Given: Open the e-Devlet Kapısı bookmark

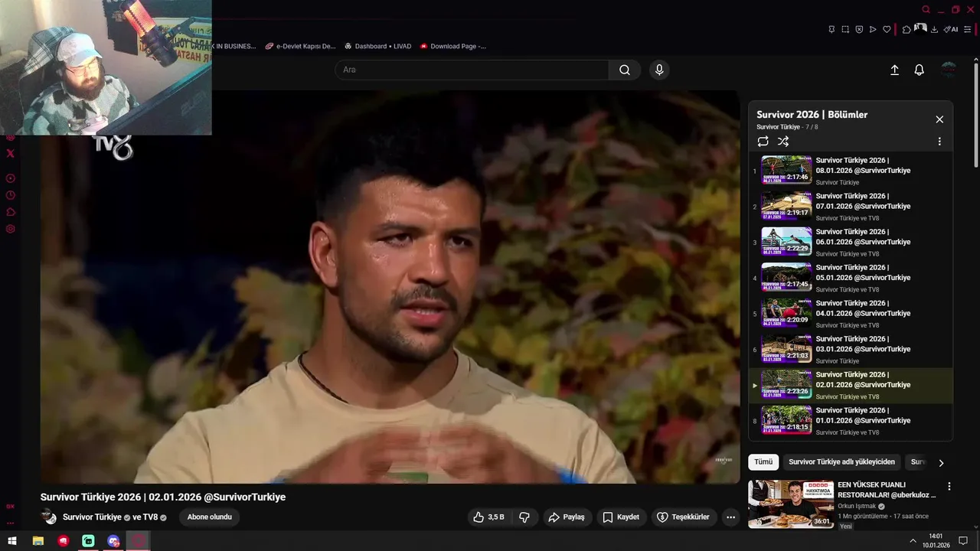Looking at the screenshot, I should coord(300,46).
